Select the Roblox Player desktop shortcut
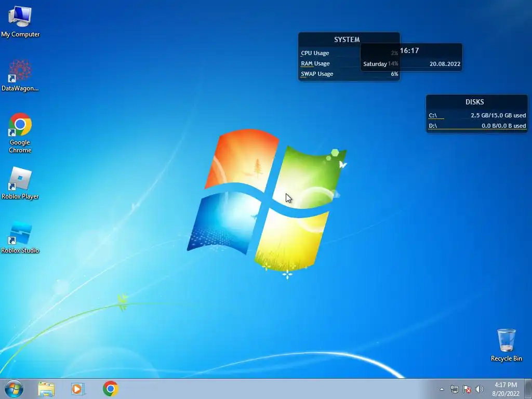Image resolution: width=532 pixels, height=399 pixels. pyautogui.click(x=20, y=183)
